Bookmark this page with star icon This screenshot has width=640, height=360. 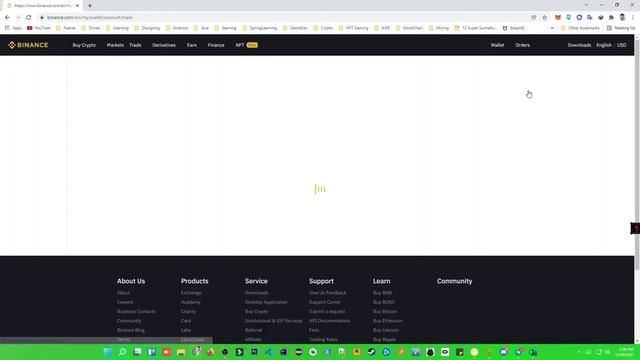(x=544, y=18)
